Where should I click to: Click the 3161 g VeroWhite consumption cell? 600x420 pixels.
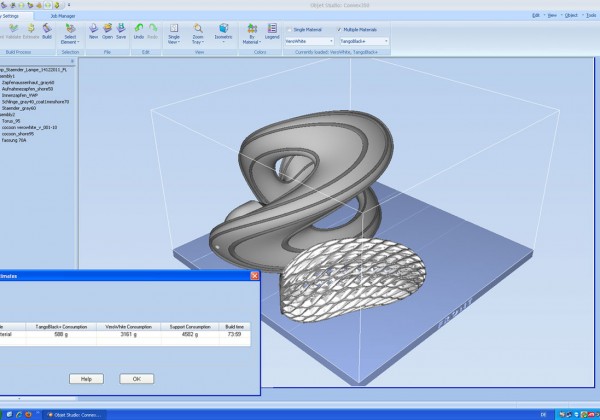pyautogui.click(x=129, y=334)
